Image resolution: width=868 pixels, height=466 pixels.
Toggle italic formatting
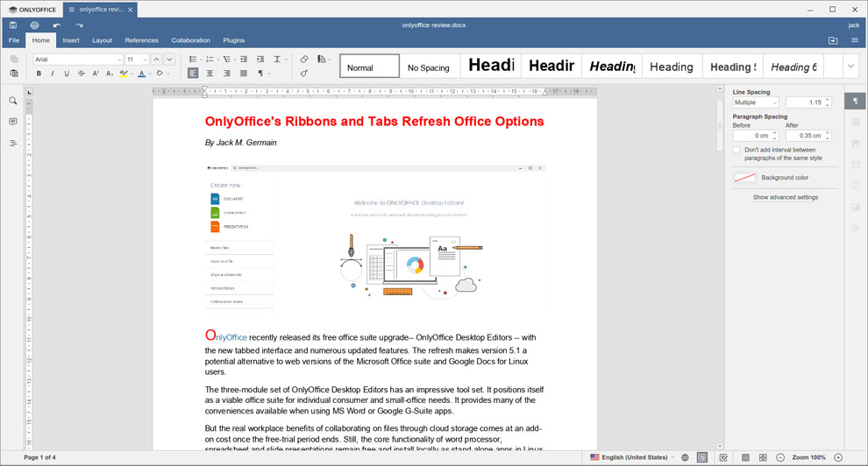(53, 73)
